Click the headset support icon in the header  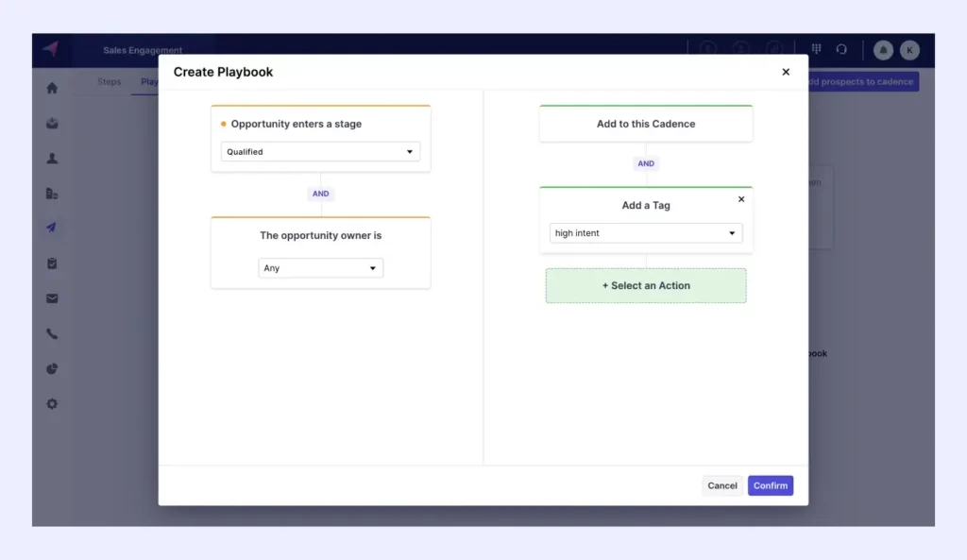point(841,49)
